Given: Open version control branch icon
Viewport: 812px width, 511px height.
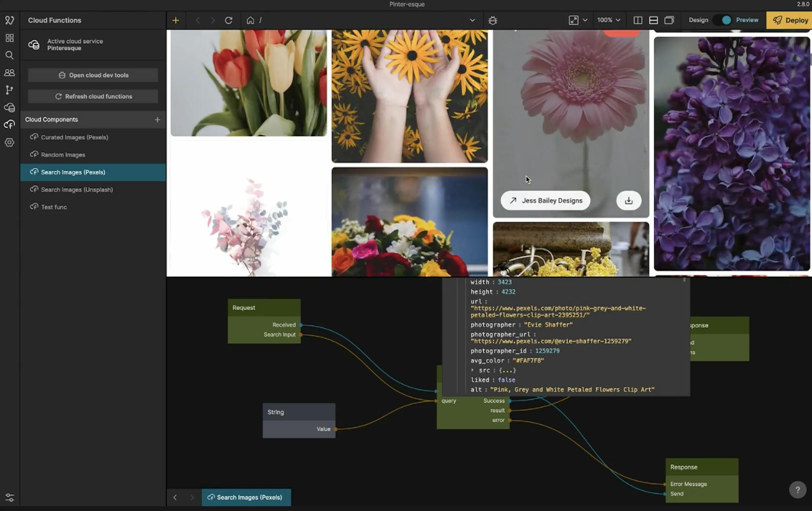Looking at the screenshot, I should coord(9,90).
